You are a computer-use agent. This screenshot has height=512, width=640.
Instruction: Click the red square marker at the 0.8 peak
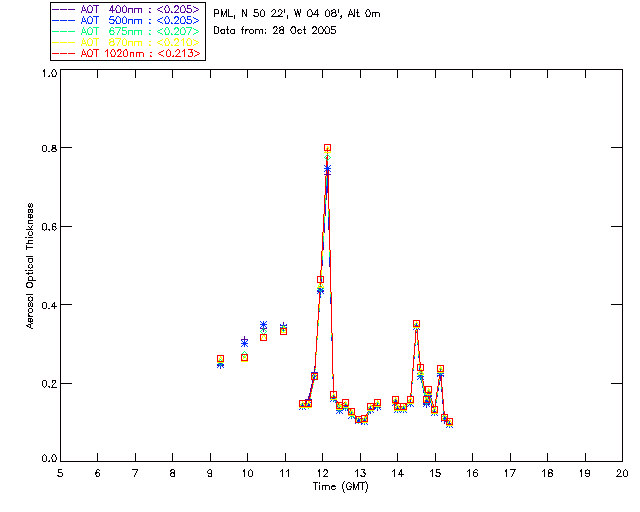click(327, 148)
